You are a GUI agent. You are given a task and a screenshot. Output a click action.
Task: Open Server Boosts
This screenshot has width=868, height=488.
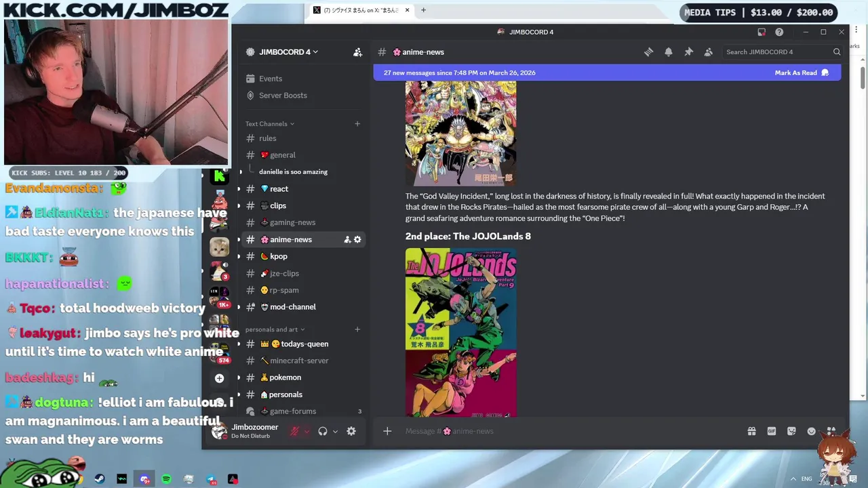(x=303, y=96)
